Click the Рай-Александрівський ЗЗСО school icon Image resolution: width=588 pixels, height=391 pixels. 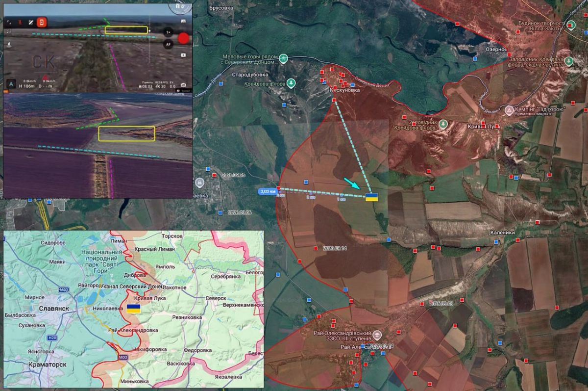coord(377,335)
